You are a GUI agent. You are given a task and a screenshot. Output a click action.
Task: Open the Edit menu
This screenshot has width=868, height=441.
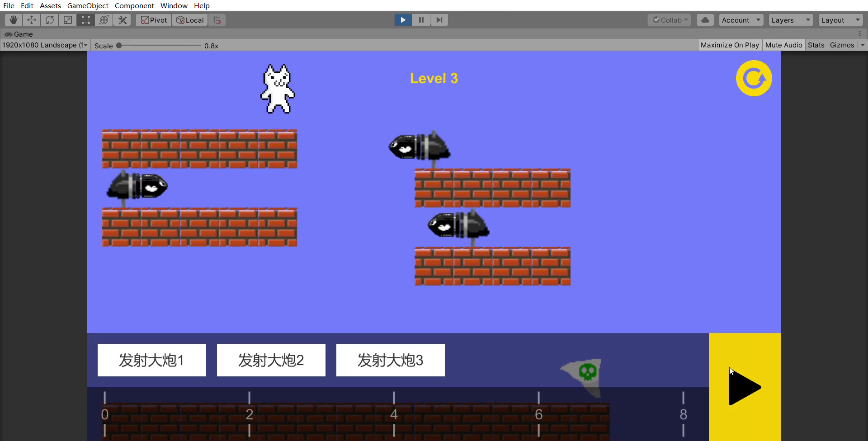tap(27, 5)
